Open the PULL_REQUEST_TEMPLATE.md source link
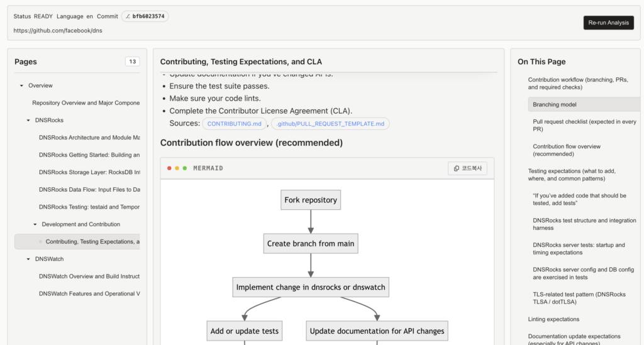The width and height of the screenshot is (644, 345). [330, 124]
